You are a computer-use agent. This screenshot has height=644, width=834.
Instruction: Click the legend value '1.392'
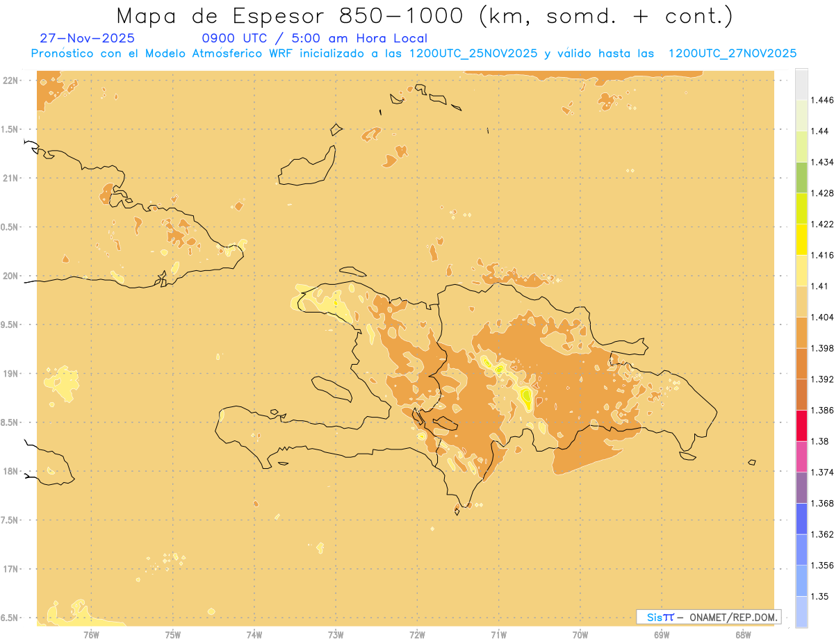[821, 379]
